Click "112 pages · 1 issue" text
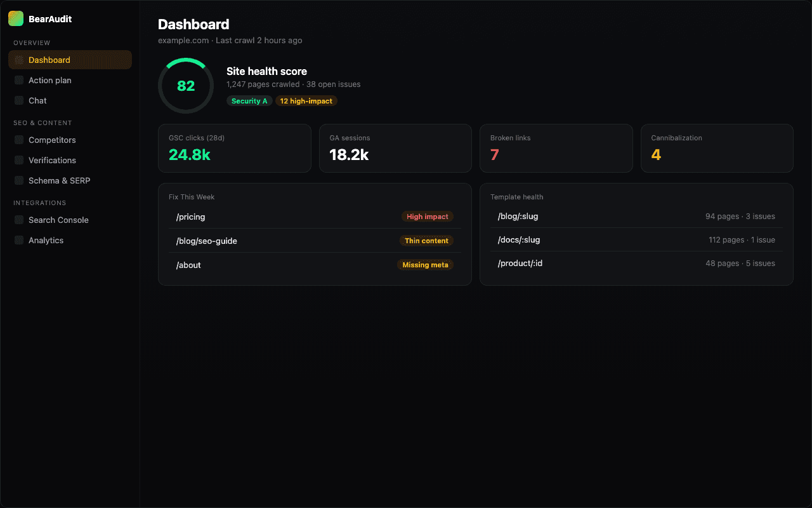Image resolution: width=812 pixels, height=508 pixels. point(742,240)
